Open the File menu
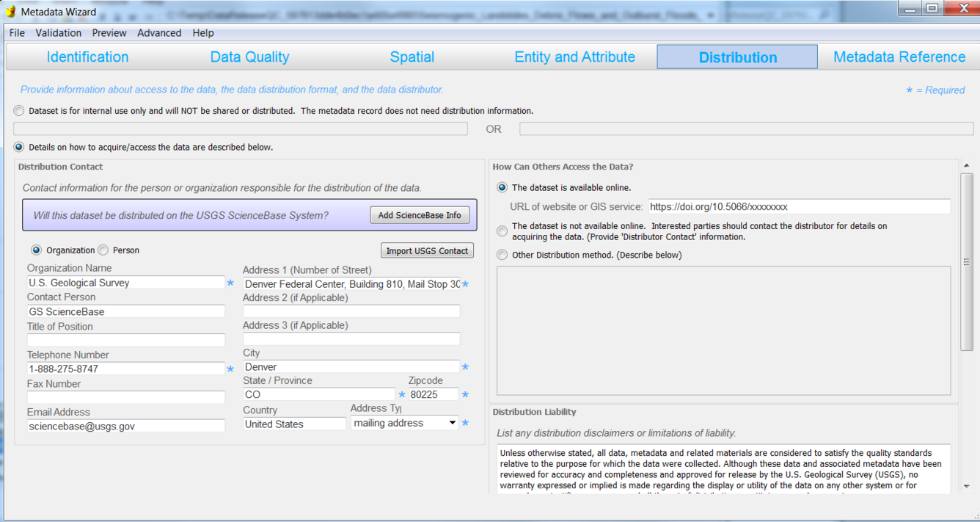Image resolution: width=980 pixels, height=522 pixels. (17, 33)
